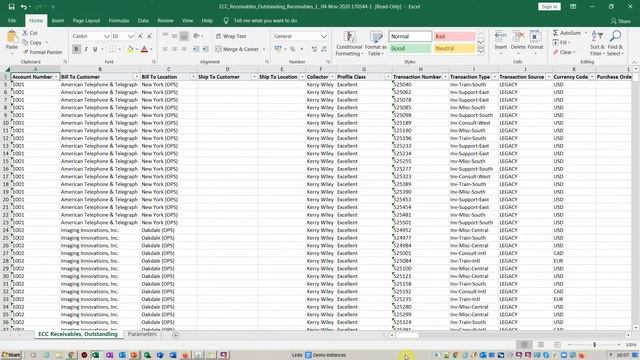Open Find & Select

coord(615,43)
